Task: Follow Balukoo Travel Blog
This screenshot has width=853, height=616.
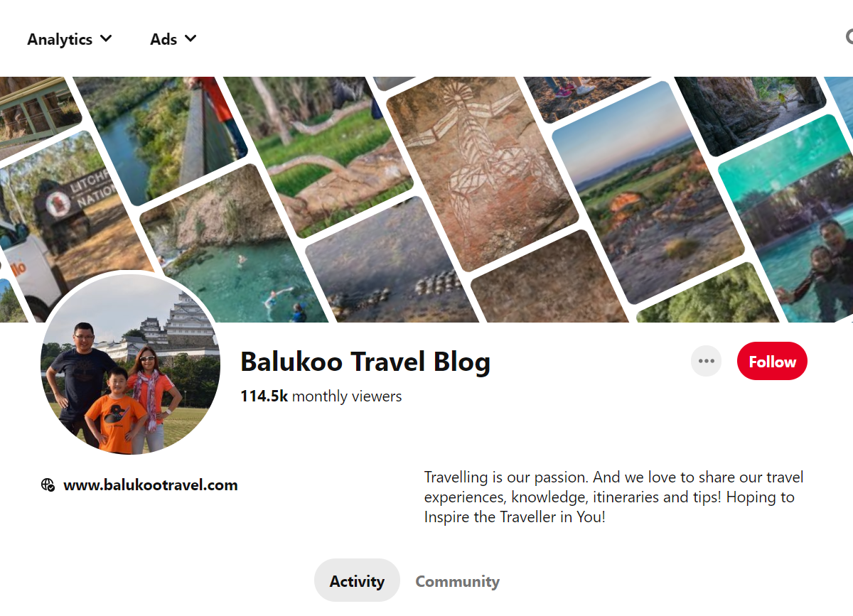Action: click(x=772, y=361)
